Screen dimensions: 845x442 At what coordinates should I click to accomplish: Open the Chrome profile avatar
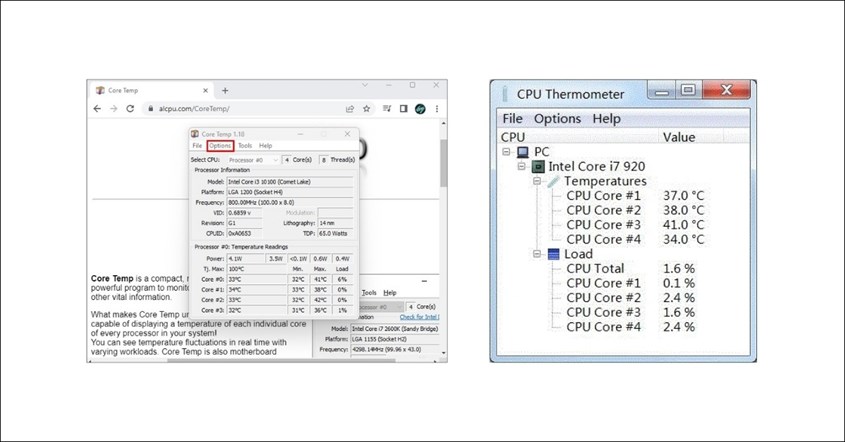pyautogui.click(x=420, y=108)
